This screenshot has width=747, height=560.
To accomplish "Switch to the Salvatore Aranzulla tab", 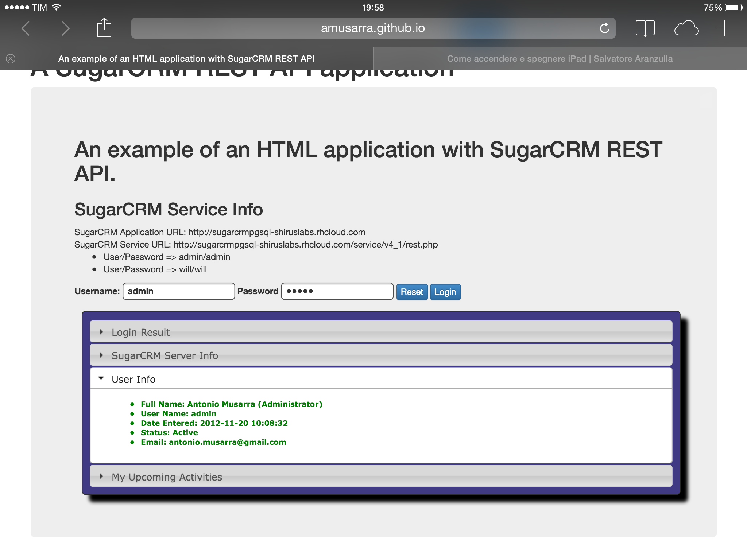I will point(560,59).
